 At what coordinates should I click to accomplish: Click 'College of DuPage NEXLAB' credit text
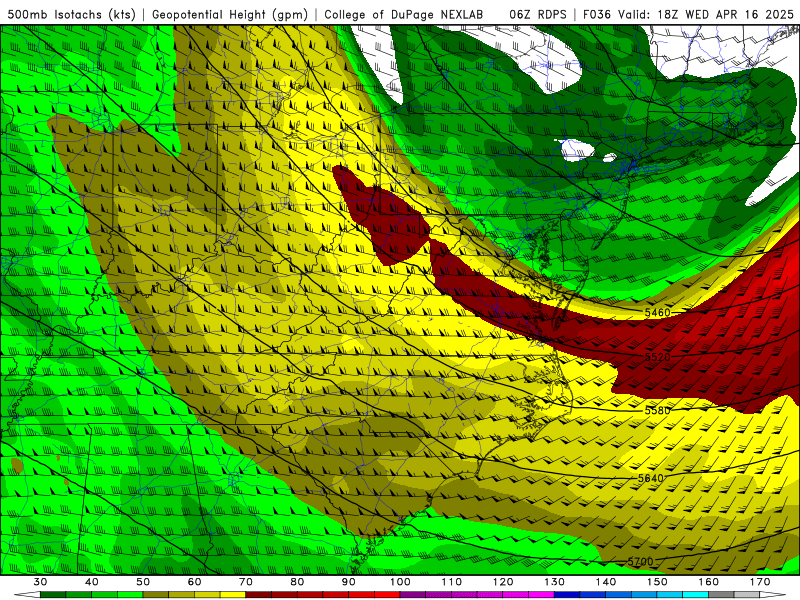pos(403,14)
